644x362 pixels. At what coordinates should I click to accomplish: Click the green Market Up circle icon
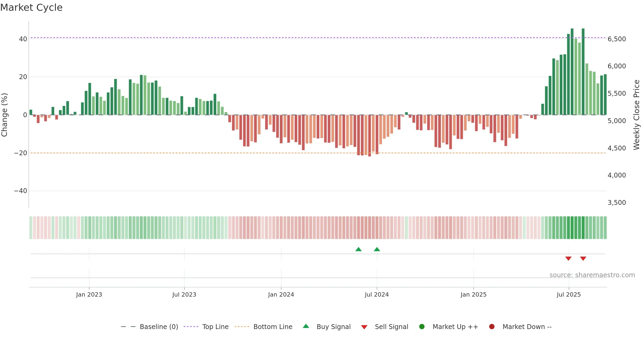[422, 327]
